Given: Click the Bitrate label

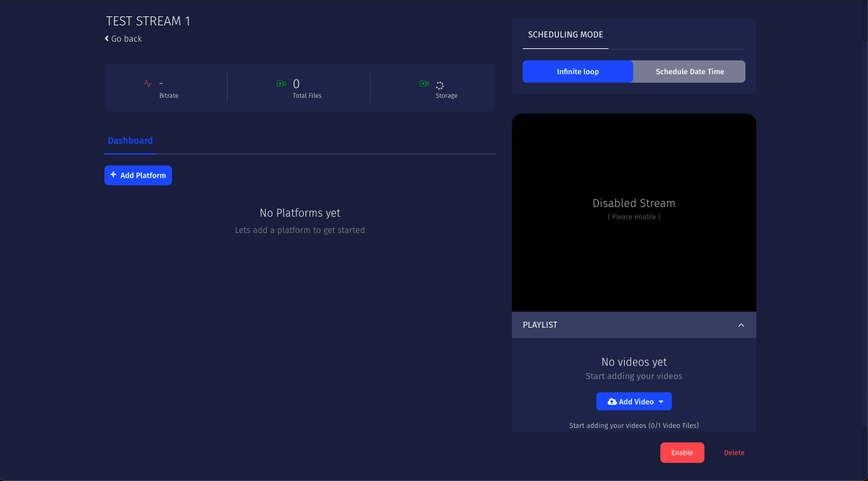Looking at the screenshot, I should point(169,95).
